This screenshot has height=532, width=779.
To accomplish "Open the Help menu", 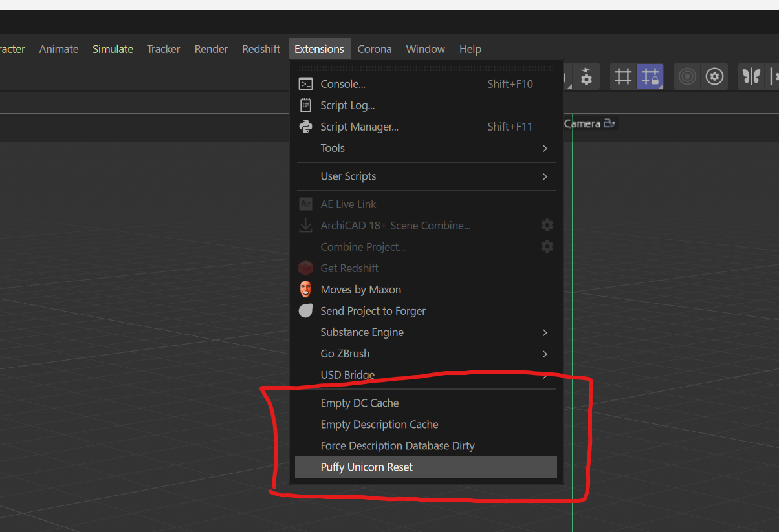I will (x=470, y=49).
